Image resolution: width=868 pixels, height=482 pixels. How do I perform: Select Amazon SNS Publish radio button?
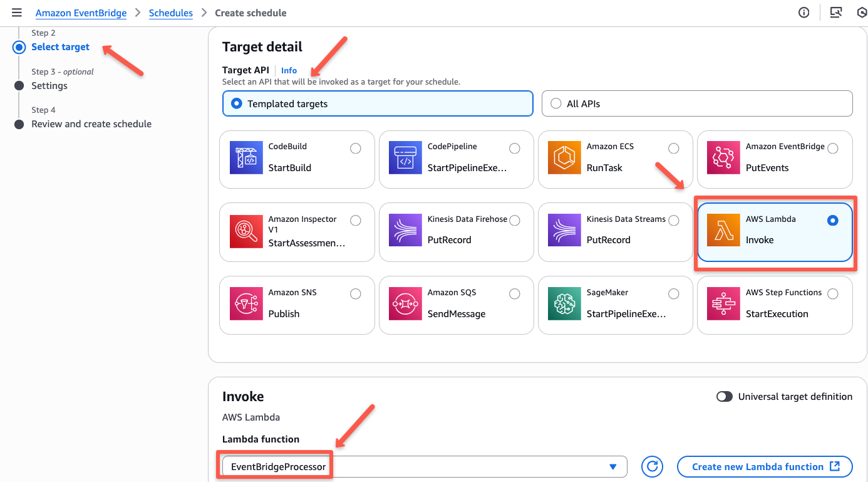coord(356,294)
